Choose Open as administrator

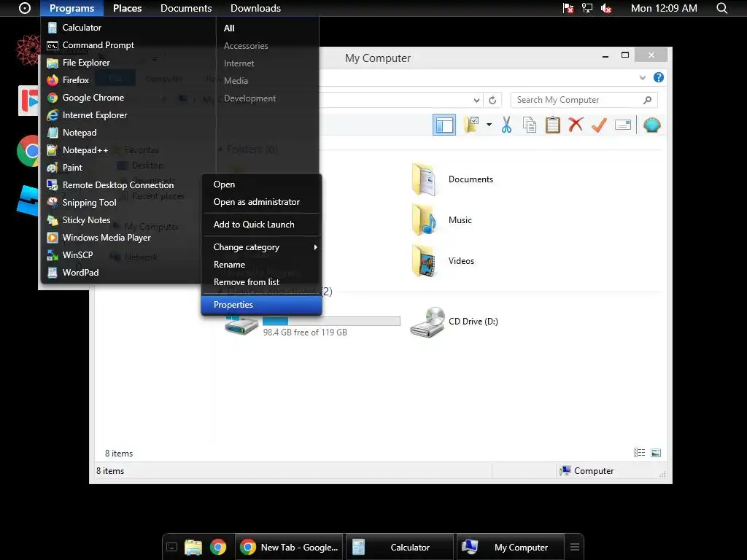click(262, 202)
